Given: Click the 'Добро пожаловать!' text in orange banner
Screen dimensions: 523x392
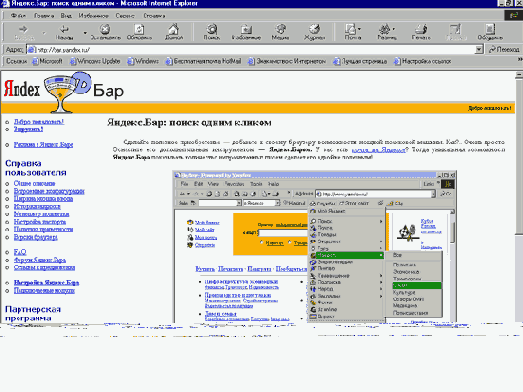Looking at the screenshot, I should [490, 108].
